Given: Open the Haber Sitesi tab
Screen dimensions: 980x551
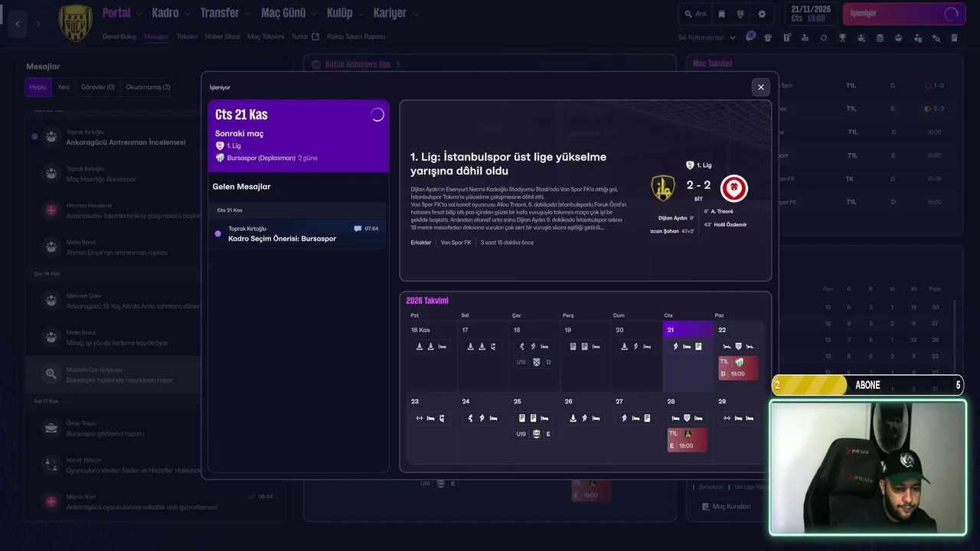Looking at the screenshot, I should click(222, 36).
